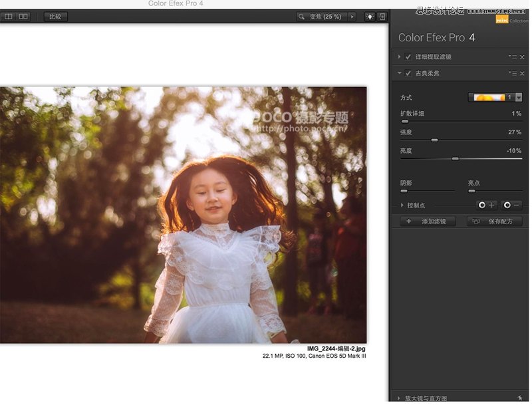Image resolution: width=532 pixels, height=405 pixels.
Task: Click the Color Efex Pro 4 panel title
Action: coord(436,38)
